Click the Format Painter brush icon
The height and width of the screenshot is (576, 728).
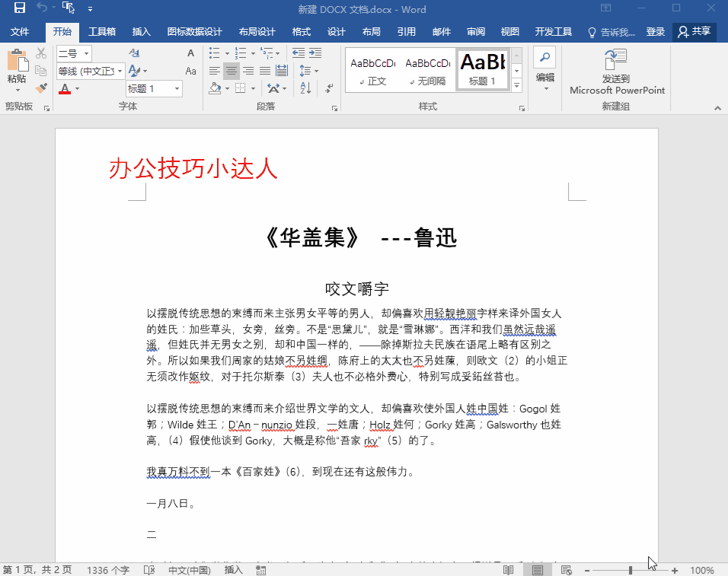(x=41, y=88)
